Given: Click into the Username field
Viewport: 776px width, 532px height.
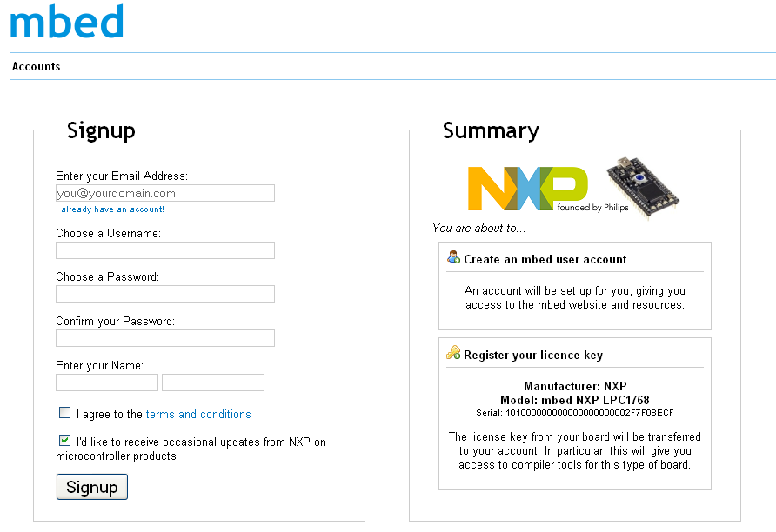Looking at the screenshot, I should [165, 250].
